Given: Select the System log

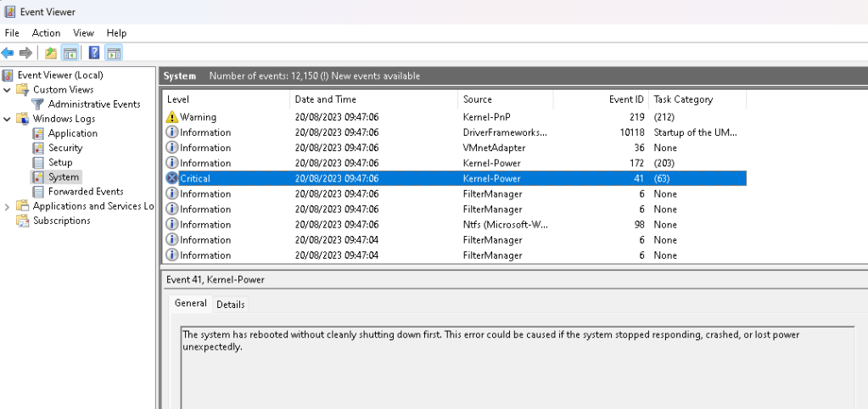Looking at the screenshot, I should click(64, 177).
